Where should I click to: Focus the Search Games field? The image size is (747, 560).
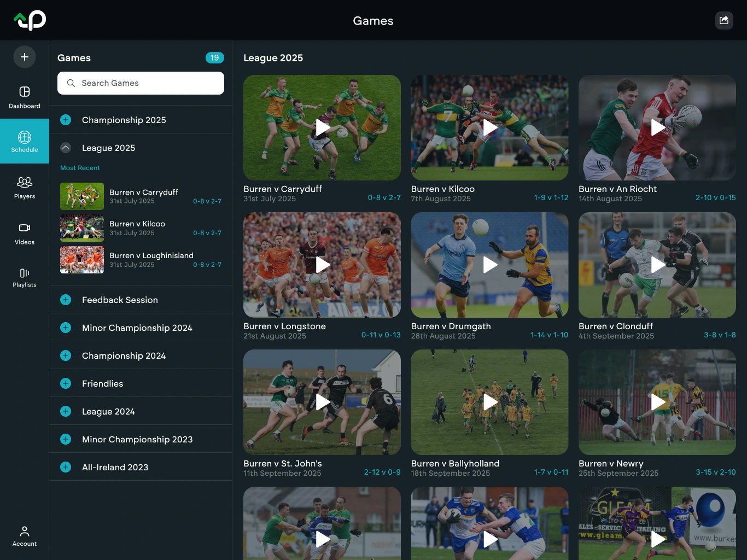(x=141, y=83)
